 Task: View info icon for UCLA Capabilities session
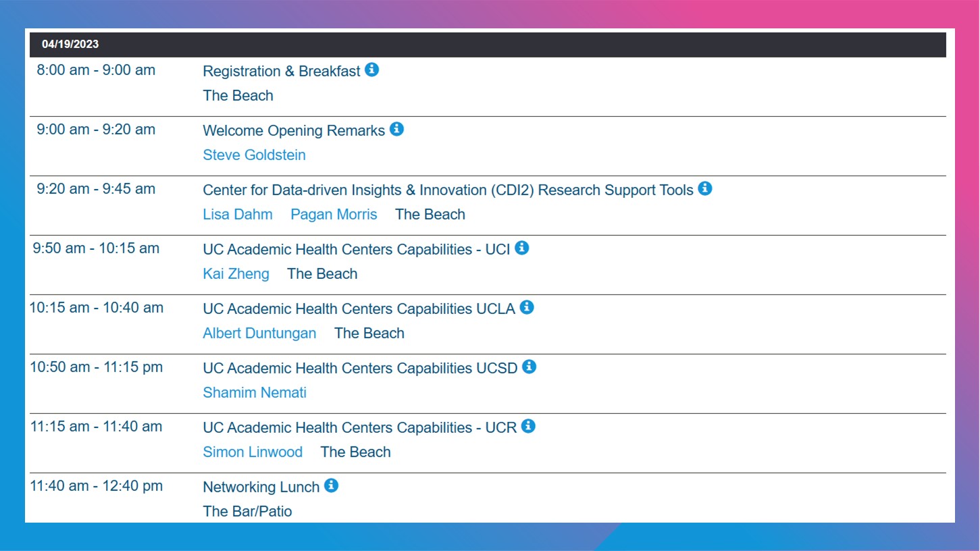point(527,307)
